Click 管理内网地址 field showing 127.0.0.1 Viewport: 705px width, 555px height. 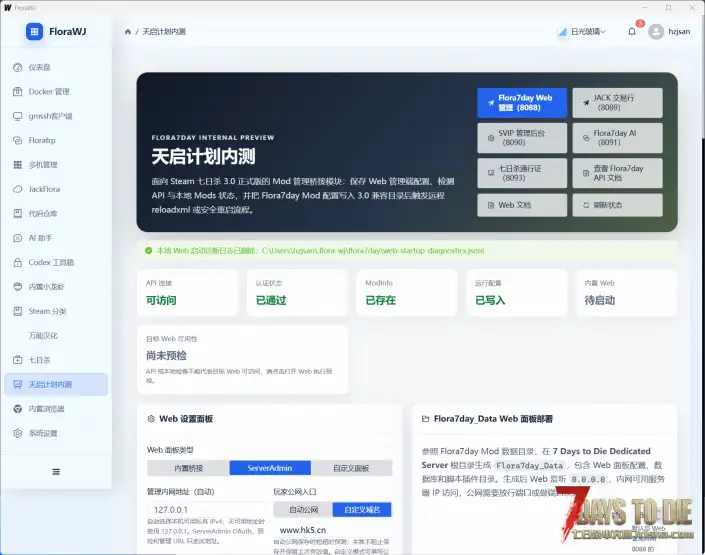click(206, 510)
